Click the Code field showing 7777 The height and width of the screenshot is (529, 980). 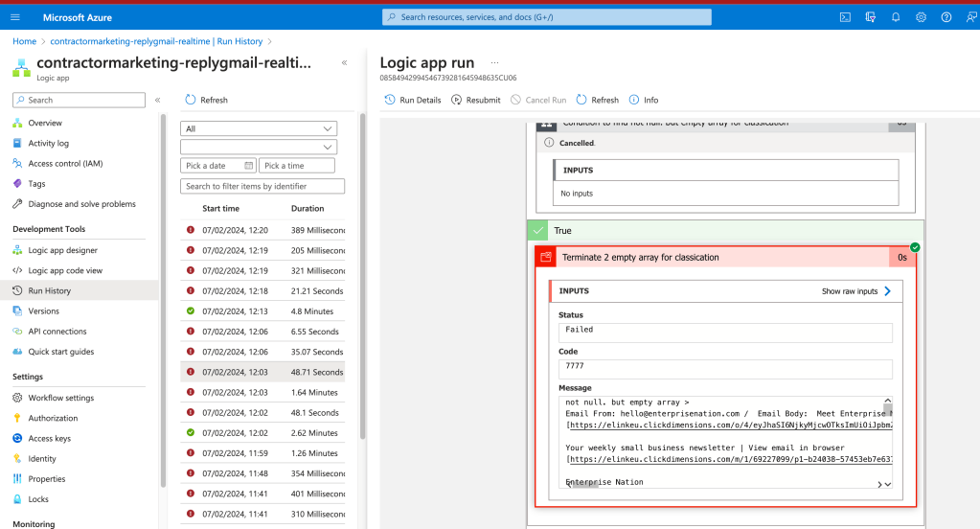pos(725,368)
